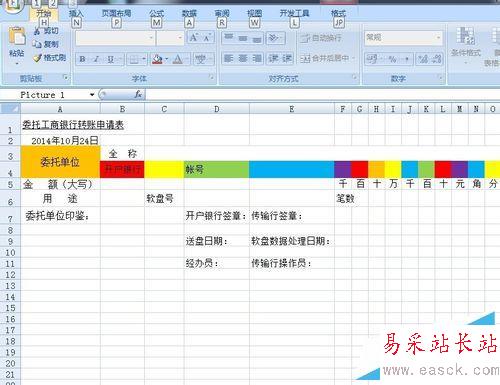Viewport: 500px width, 385px height.
Task: Click the middle align icon
Action: point(243,38)
